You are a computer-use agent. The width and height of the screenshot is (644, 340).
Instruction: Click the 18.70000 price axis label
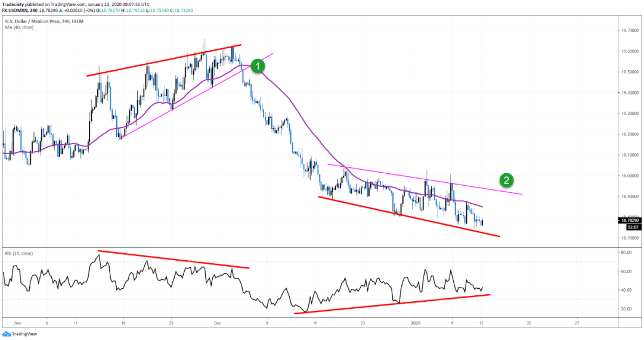click(x=630, y=238)
